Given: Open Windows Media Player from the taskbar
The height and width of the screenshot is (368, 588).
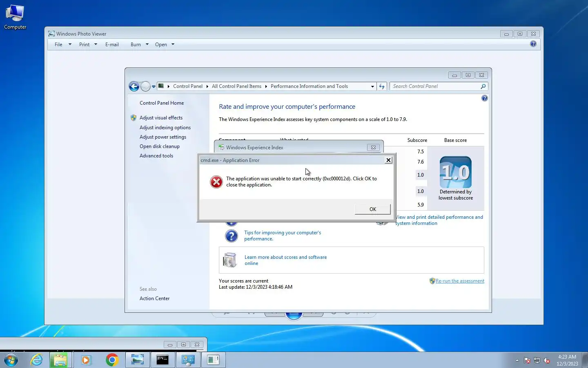Looking at the screenshot, I should (86, 360).
